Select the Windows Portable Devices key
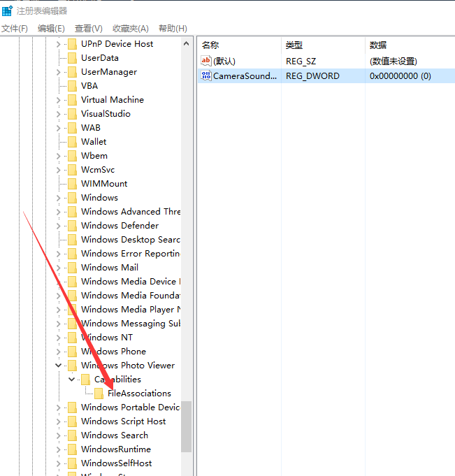Image resolution: width=455 pixels, height=476 pixels. click(x=131, y=408)
